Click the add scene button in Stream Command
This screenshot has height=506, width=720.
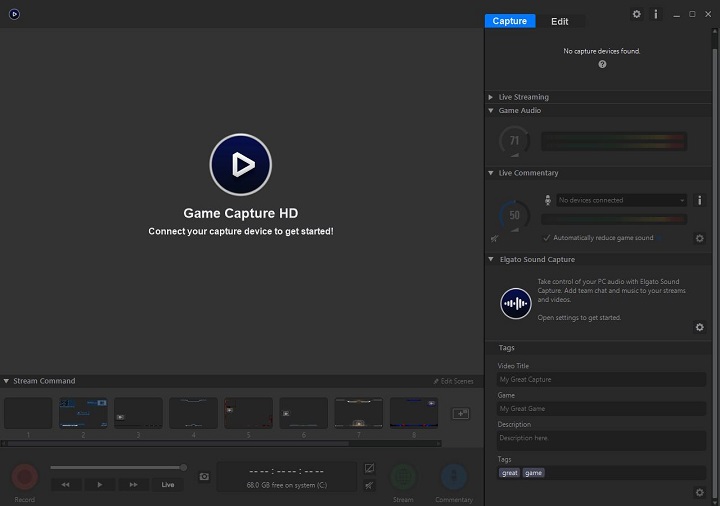(x=461, y=413)
